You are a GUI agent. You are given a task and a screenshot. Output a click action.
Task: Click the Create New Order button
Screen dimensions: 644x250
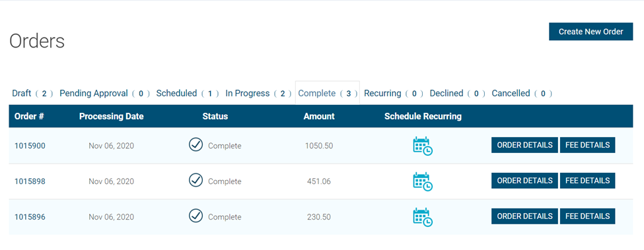pyautogui.click(x=591, y=32)
